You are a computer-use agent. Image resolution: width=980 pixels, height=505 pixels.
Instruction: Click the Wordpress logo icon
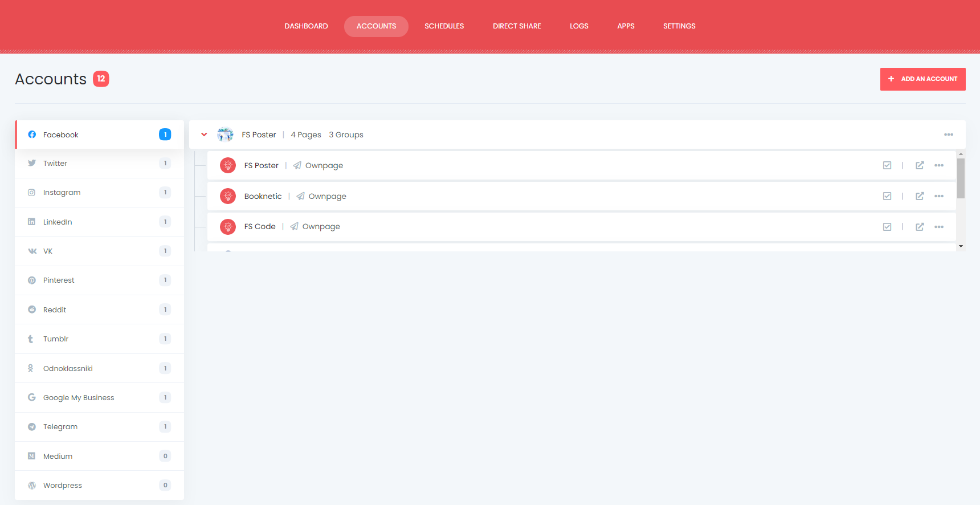point(32,486)
